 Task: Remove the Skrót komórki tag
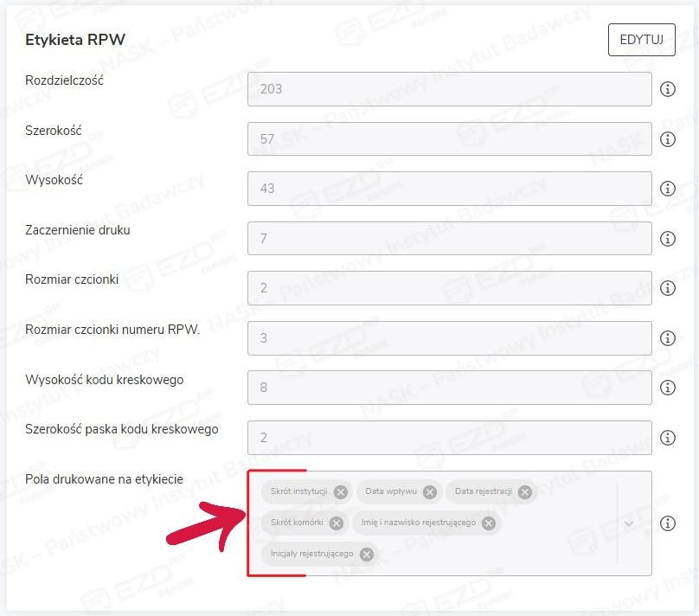(337, 523)
